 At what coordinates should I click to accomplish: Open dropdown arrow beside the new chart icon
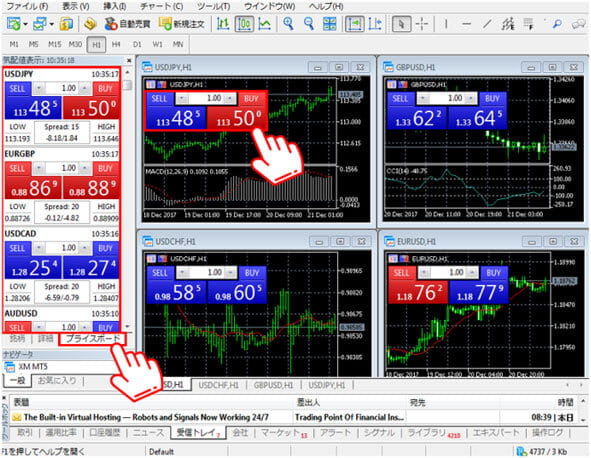[25, 25]
